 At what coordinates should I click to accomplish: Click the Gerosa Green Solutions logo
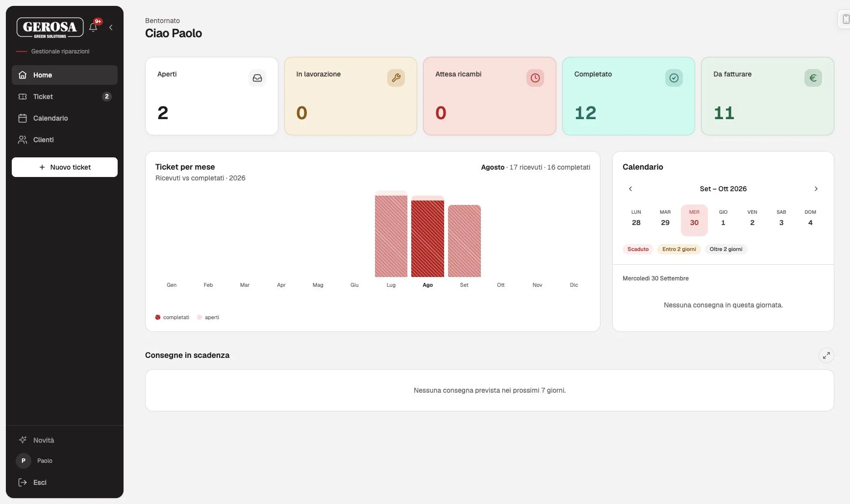(50, 27)
